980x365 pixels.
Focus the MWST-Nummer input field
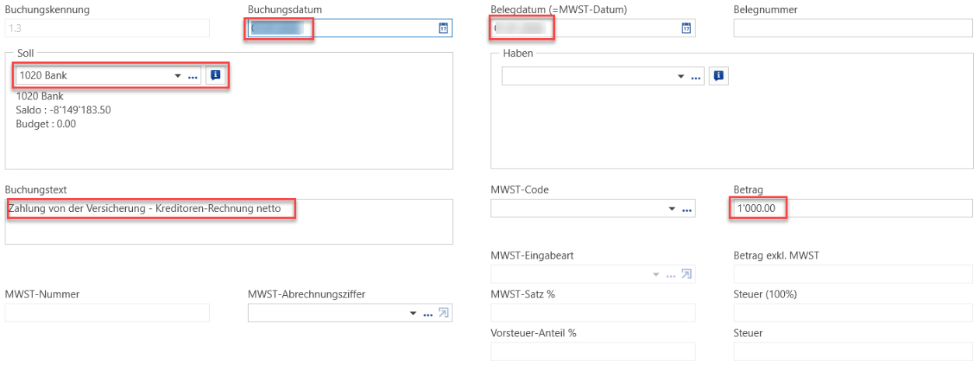[x=107, y=313]
